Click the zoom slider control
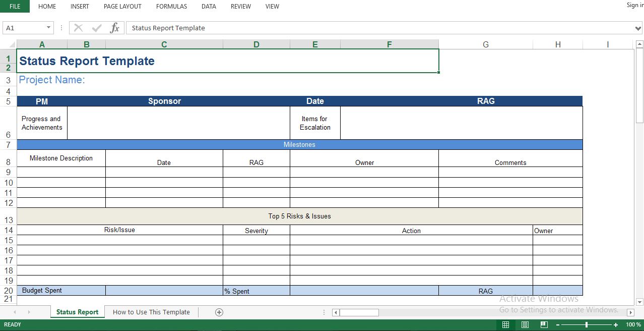The image size is (644, 331). tap(588, 324)
